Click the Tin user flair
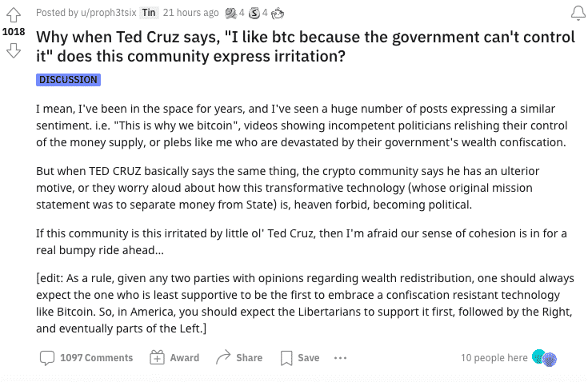Viewport: 588px width, 382px height. click(x=149, y=13)
